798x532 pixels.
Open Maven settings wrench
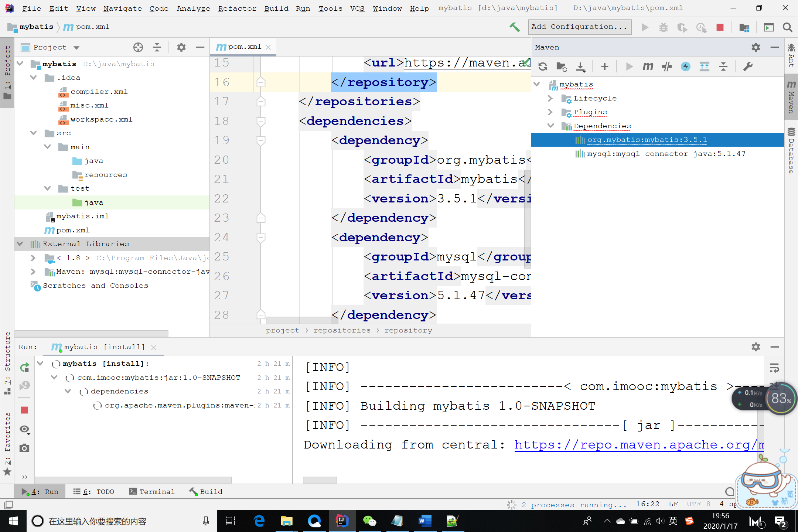(748, 66)
